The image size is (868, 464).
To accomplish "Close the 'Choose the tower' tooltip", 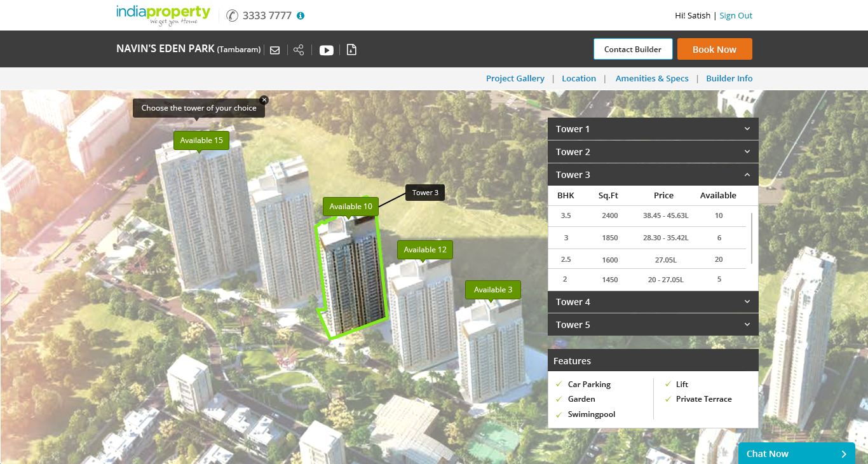I will [264, 100].
